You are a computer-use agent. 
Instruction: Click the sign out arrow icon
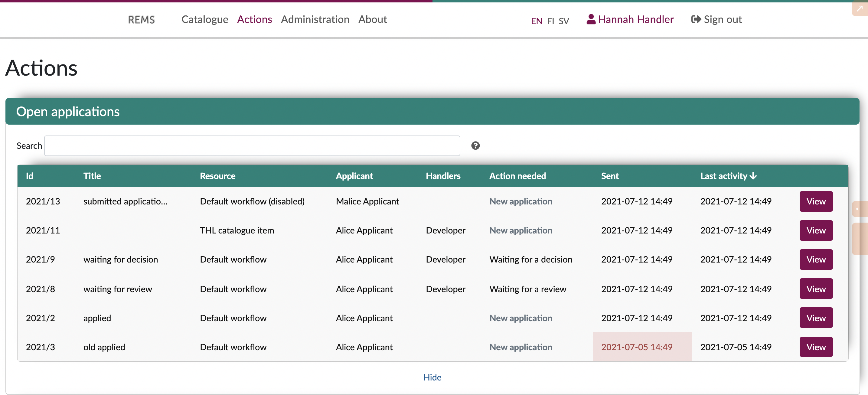[x=696, y=19]
